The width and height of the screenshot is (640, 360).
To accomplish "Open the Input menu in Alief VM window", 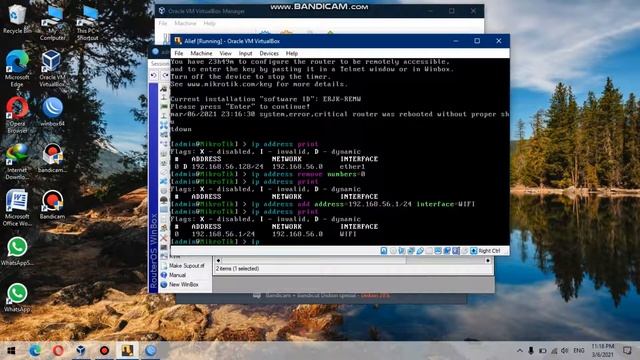I will click(x=245, y=53).
